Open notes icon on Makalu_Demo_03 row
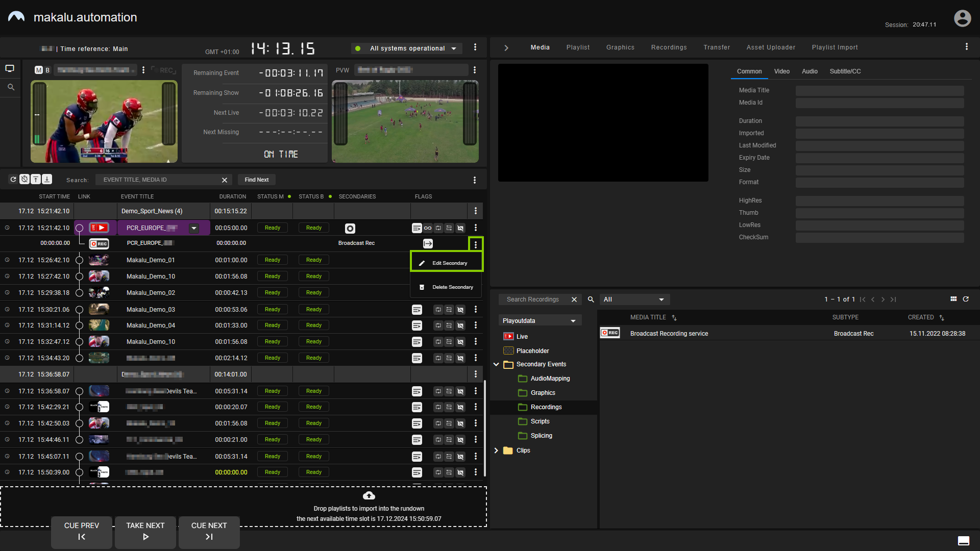This screenshot has height=551, width=980. pyautogui.click(x=417, y=310)
